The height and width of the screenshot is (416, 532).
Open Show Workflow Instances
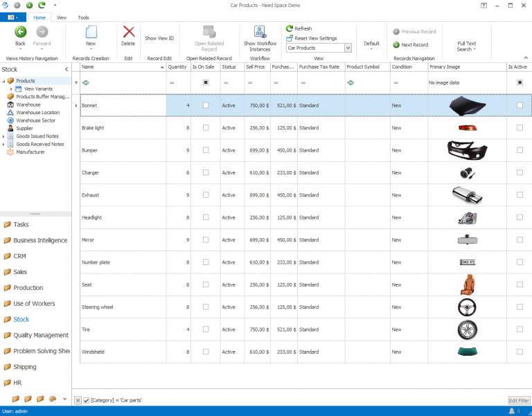(260, 33)
